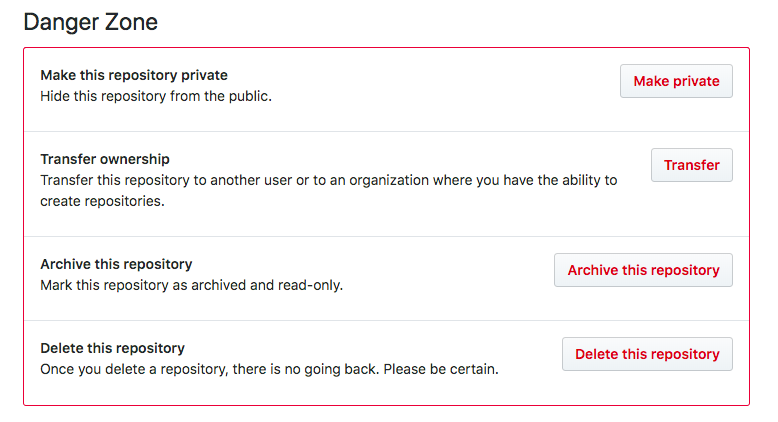778x422 pixels.
Task: Click the bold 'Transfer ownership' title
Action: pyautogui.click(x=105, y=159)
